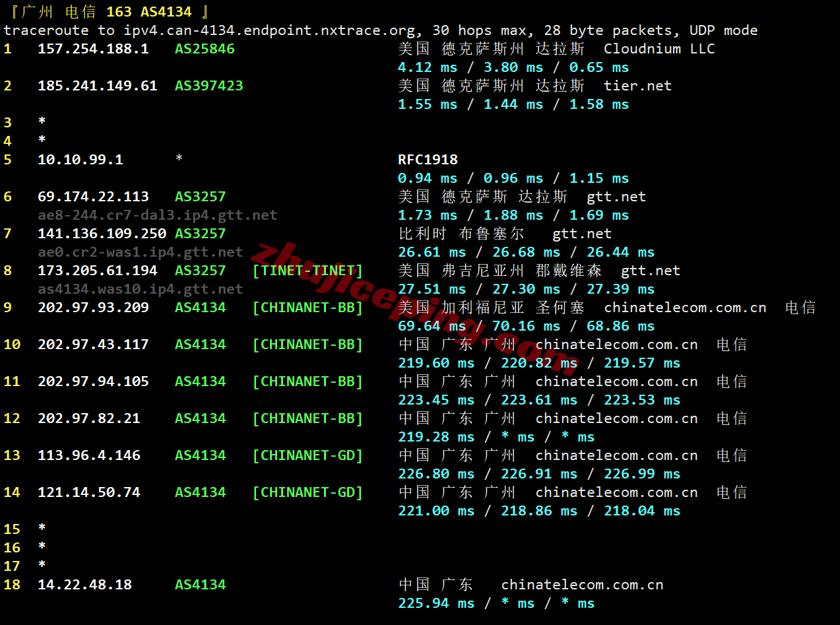Click latency line starting 219.28 ms

496,437
